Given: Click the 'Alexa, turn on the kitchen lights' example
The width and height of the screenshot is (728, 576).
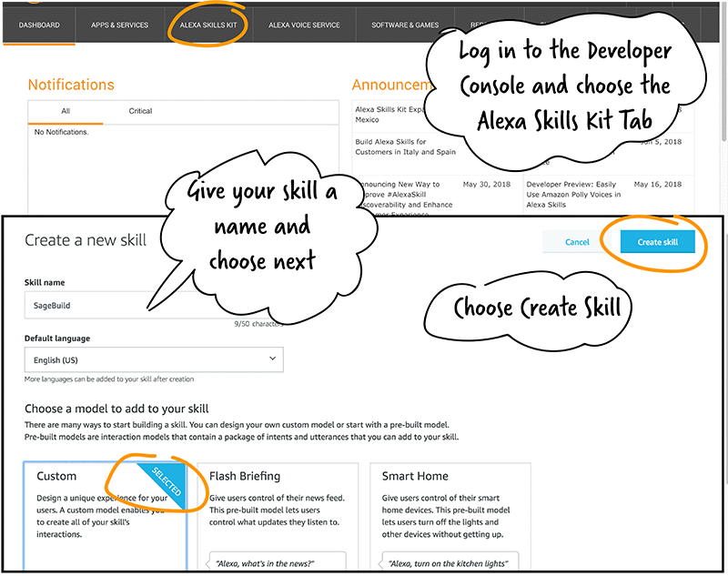Looking at the screenshot, I should [x=449, y=563].
